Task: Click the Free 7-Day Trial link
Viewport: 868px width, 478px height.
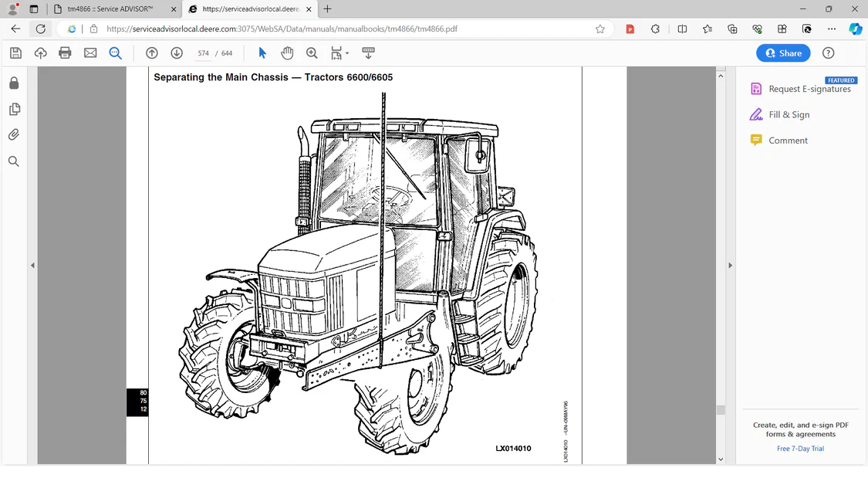Action: 800,449
